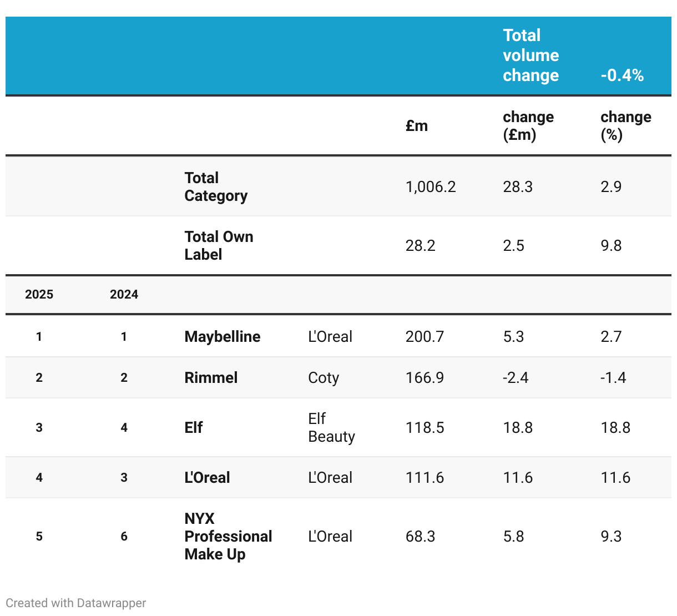Click the 'Created with Datawrapper' link
This screenshot has width=677, height=616.
tap(75, 603)
